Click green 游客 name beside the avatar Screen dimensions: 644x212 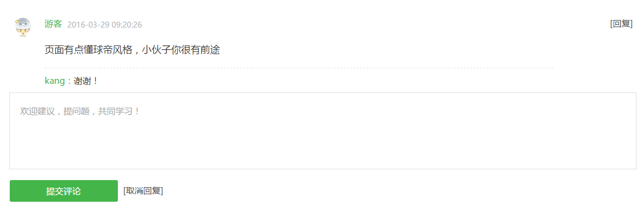tap(53, 24)
